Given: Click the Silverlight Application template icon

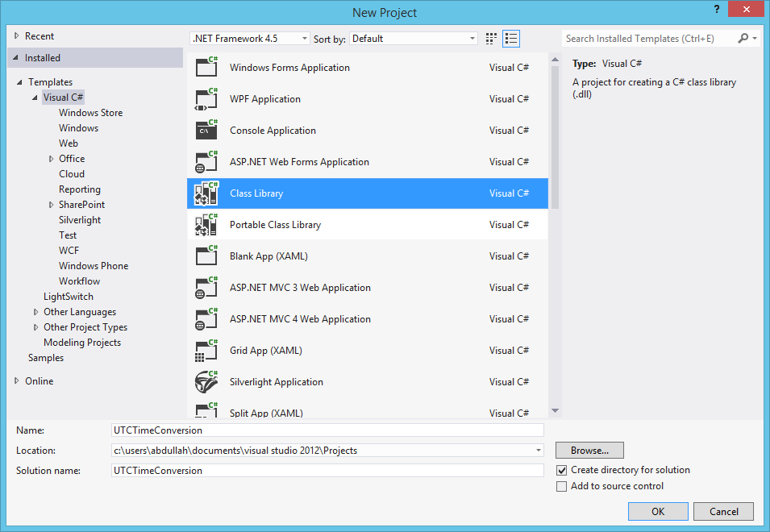Looking at the screenshot, I should [206, 382].
